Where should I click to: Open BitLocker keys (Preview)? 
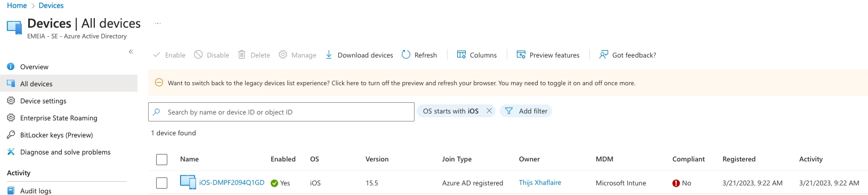tap(56, 135)
